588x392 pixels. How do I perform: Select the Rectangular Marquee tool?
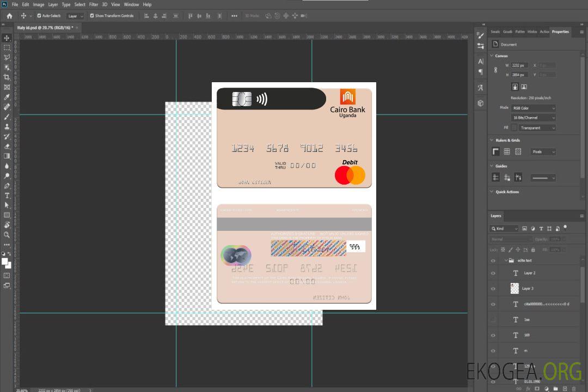(x=7, y=48)
